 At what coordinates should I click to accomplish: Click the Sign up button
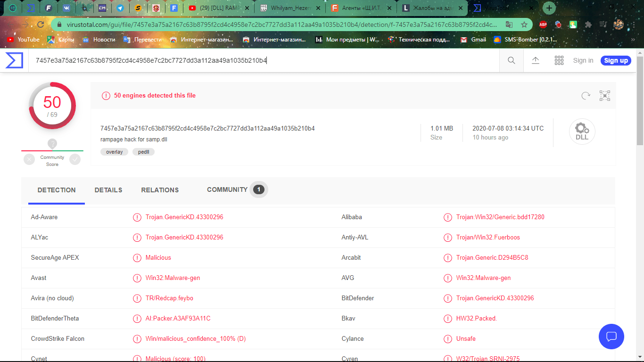point(616,60)
